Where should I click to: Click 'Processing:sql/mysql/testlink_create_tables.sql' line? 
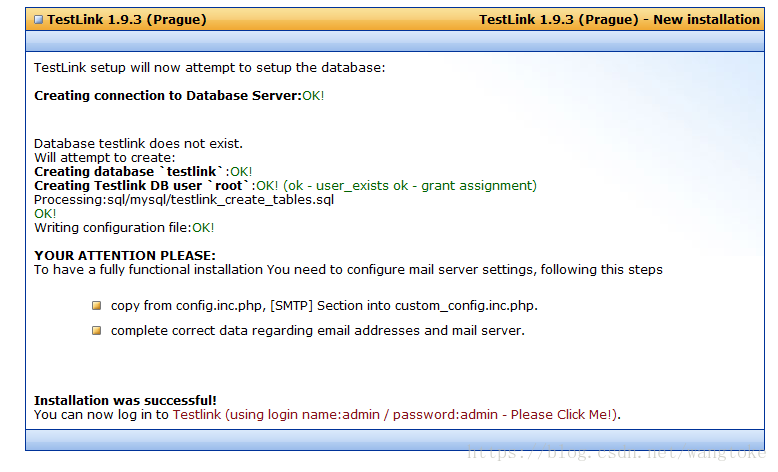(x=184, y=200)
